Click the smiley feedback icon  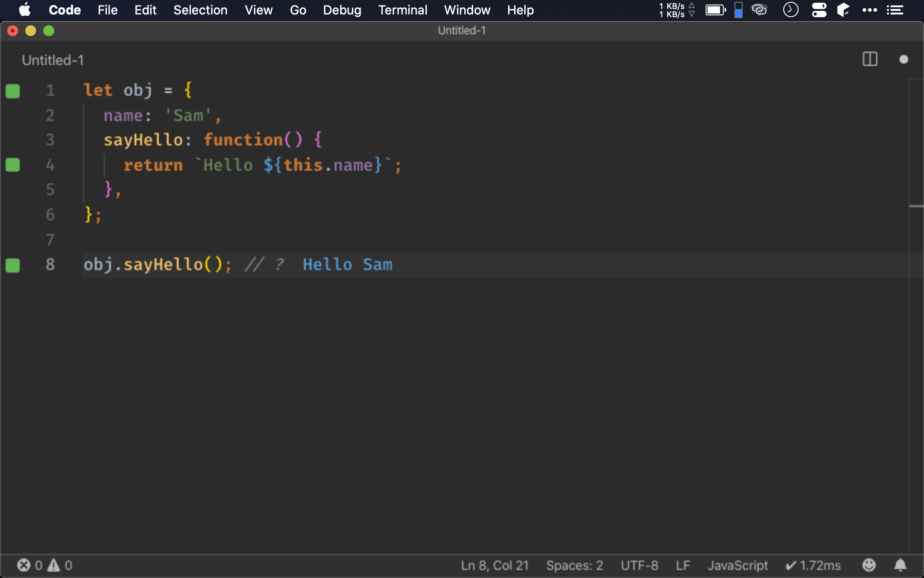pos(869,565)
